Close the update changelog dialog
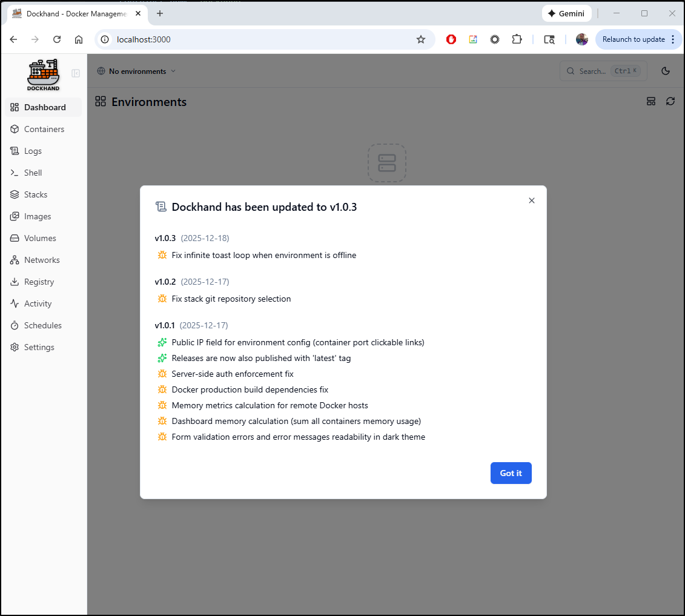685x616 pixels. (532, 200)
